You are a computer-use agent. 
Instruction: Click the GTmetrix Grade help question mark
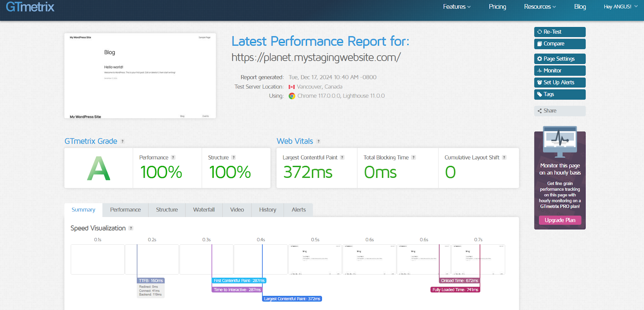tap(123, 141)
